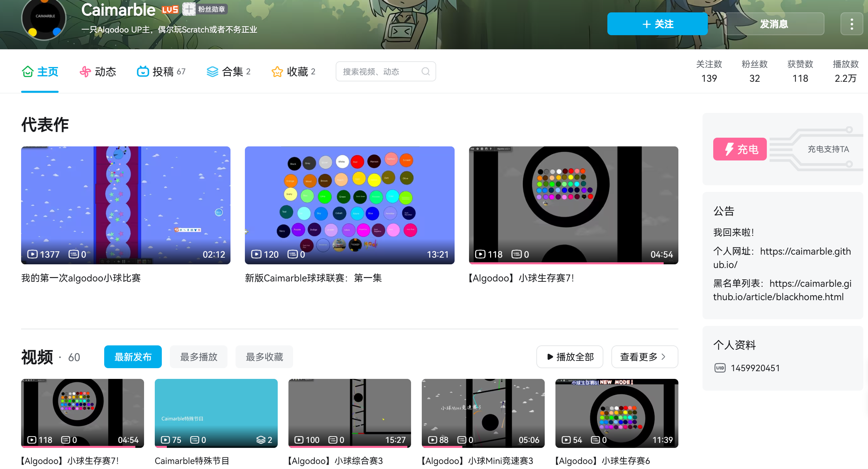
Task: Click the 代表作 section heading
Action: pos(45,124)
